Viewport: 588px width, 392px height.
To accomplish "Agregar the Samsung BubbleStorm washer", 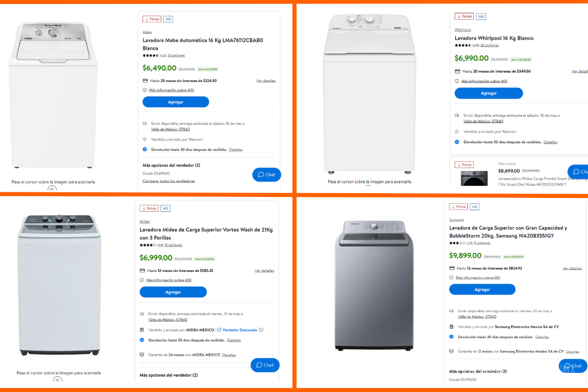I will 482,289.
